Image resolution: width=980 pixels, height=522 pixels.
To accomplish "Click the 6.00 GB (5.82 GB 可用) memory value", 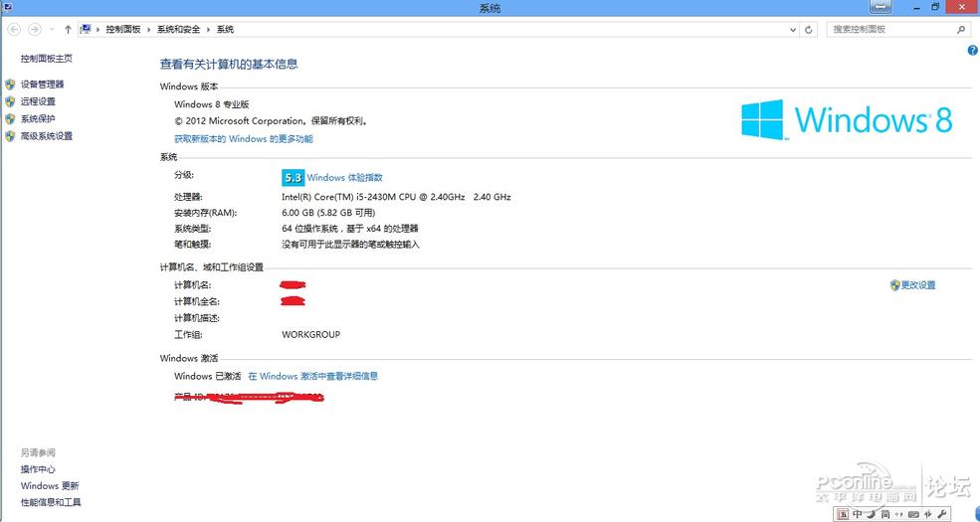I will coord(328,213).
